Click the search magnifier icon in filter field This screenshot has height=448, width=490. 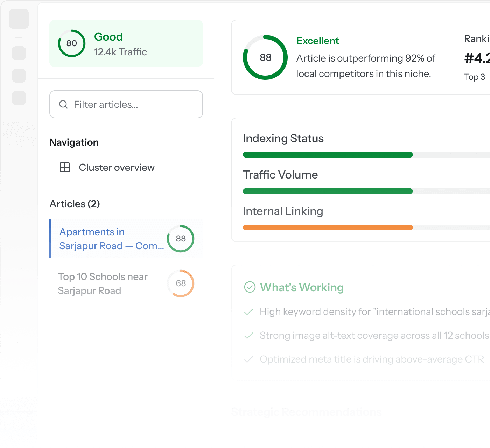point(63,104)
